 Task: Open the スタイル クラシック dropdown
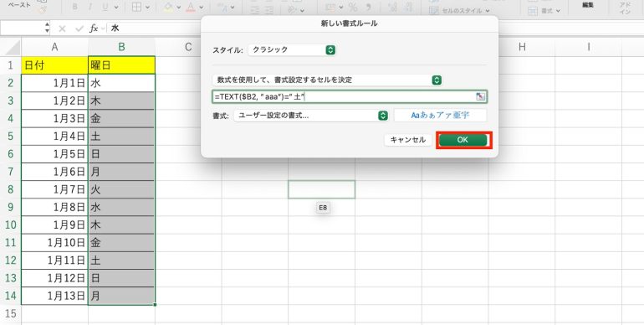[x=292, y=49]
